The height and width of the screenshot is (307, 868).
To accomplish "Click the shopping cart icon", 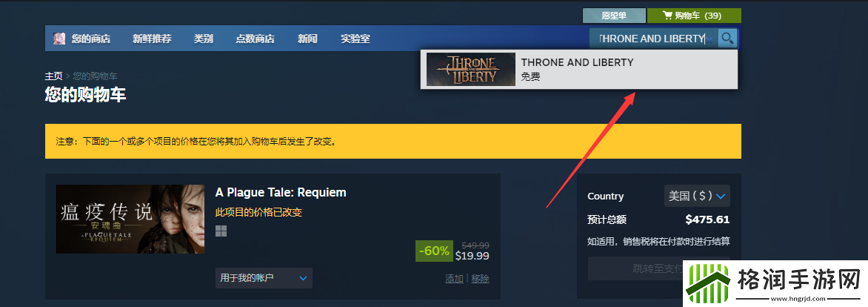I will point(667,16).
